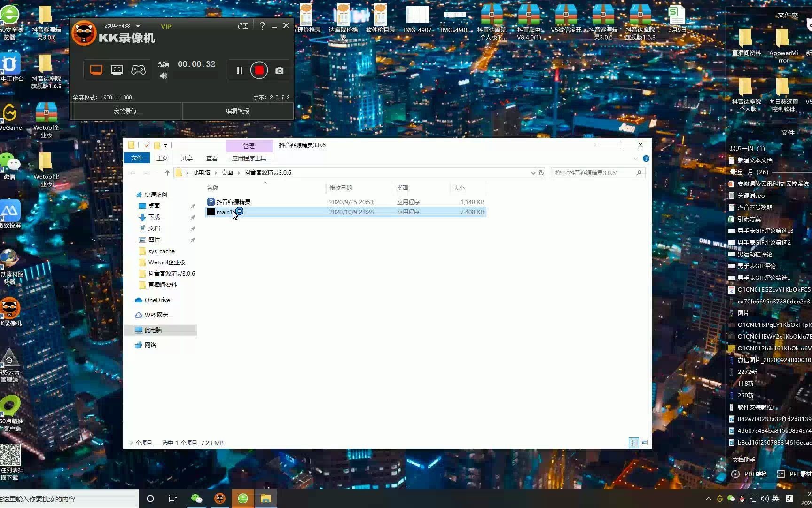
Task: Stop recording with the red button
Action: point(259,70)
